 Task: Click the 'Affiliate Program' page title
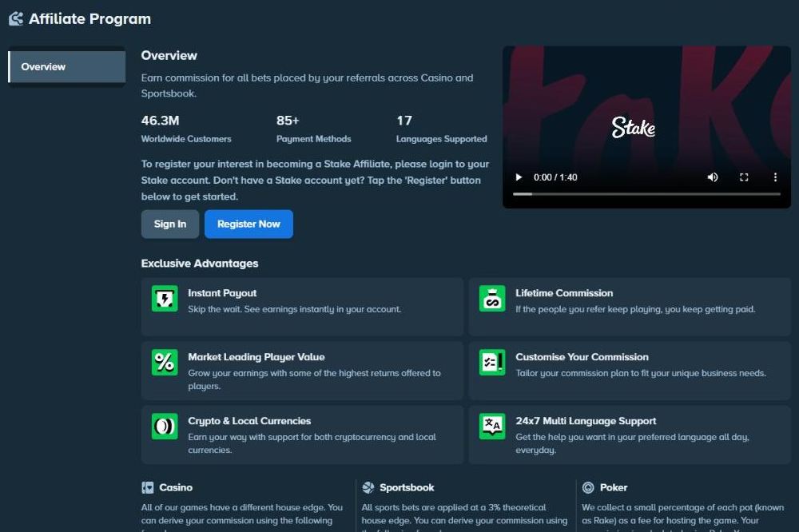[x=89, y=19]
